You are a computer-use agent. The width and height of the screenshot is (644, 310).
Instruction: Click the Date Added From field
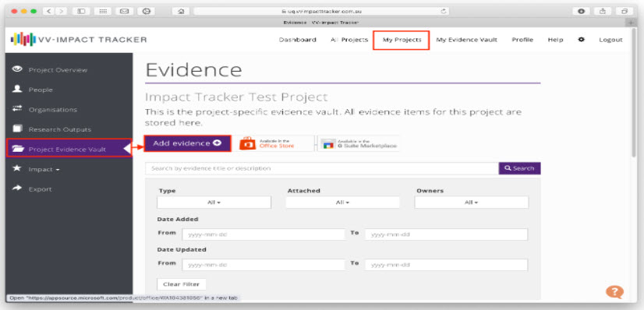tap(264, 234)
